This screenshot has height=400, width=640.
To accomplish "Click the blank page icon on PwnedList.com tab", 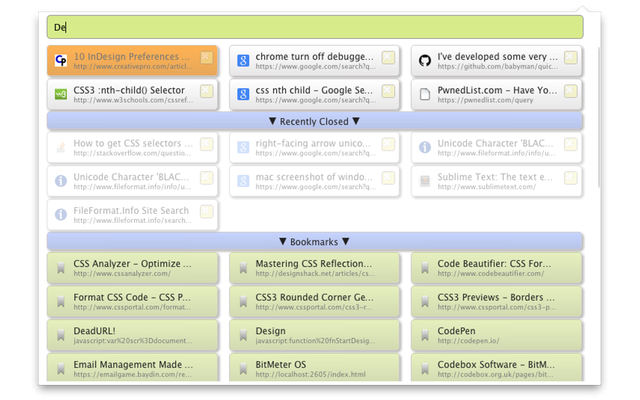I will [425, 95].
